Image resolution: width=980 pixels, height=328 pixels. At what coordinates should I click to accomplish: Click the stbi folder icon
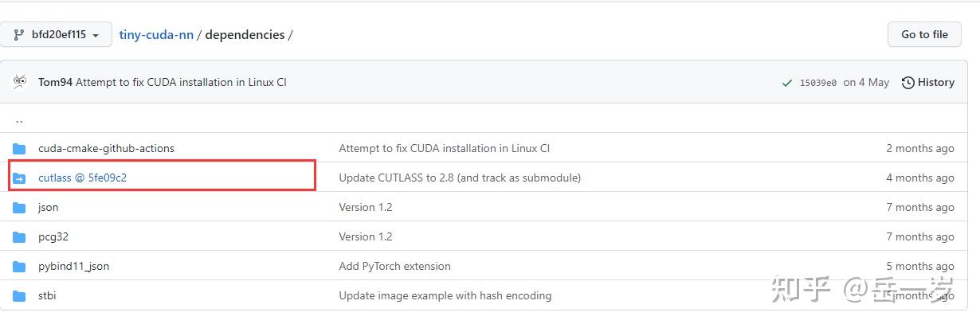tap(20, 296)
